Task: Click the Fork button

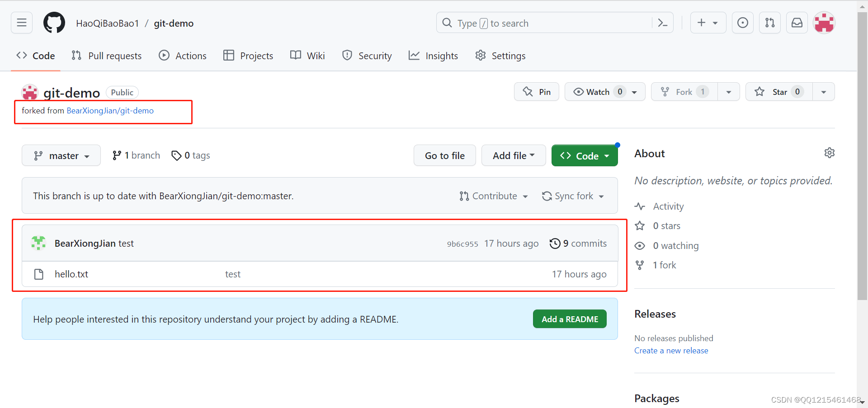Action: click(x=684, y=92)
